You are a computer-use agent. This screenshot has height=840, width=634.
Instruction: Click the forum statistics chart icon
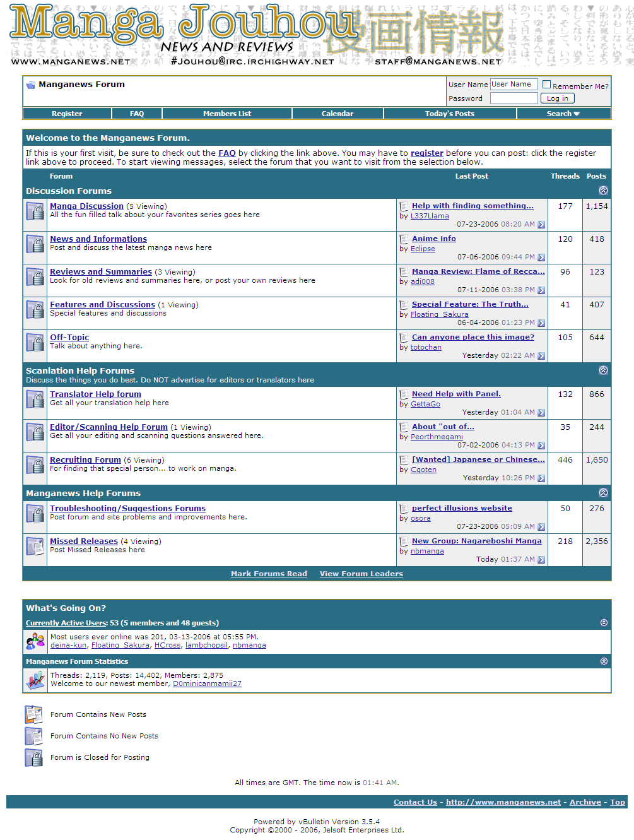pyautogui.click(x=35, y=680)
